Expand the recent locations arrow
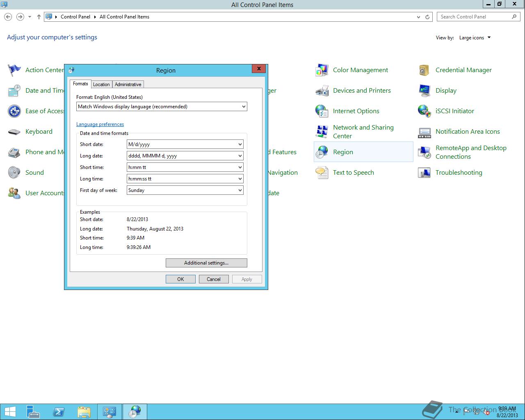The image size is (525, 420). 30,17
